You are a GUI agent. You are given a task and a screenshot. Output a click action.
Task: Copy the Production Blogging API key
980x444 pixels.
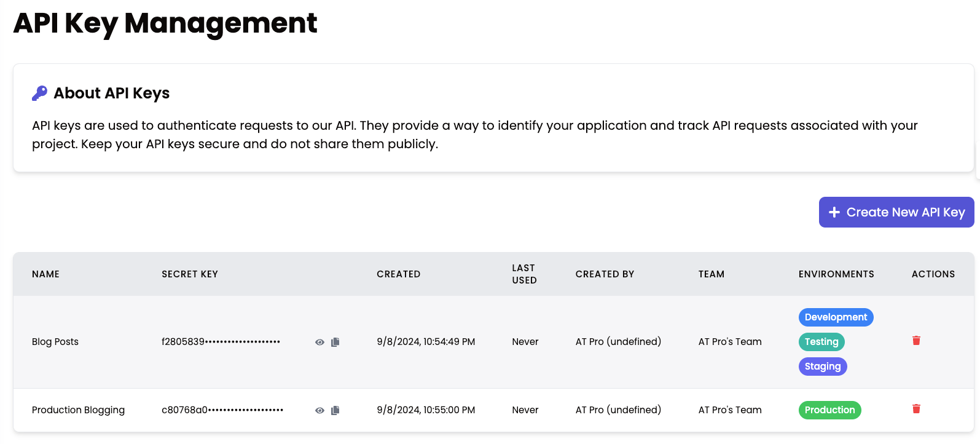(x=335, y=410)
